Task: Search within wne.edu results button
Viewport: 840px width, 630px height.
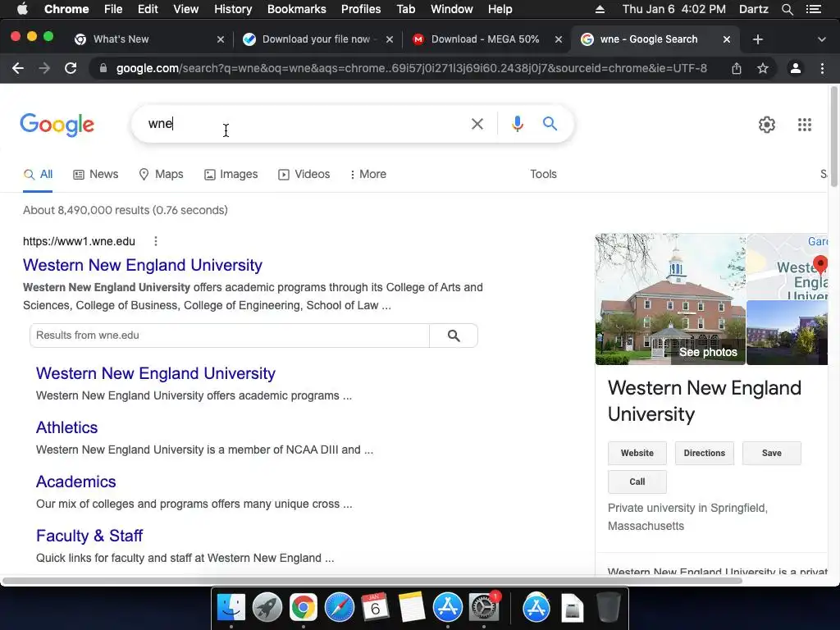Action: click(454, 336)
